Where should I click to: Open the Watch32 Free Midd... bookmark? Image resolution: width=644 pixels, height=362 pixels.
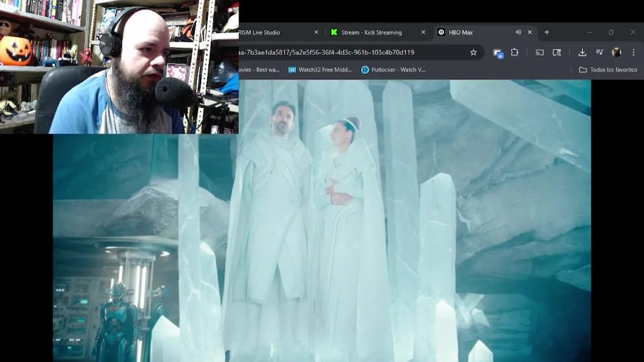320,70
